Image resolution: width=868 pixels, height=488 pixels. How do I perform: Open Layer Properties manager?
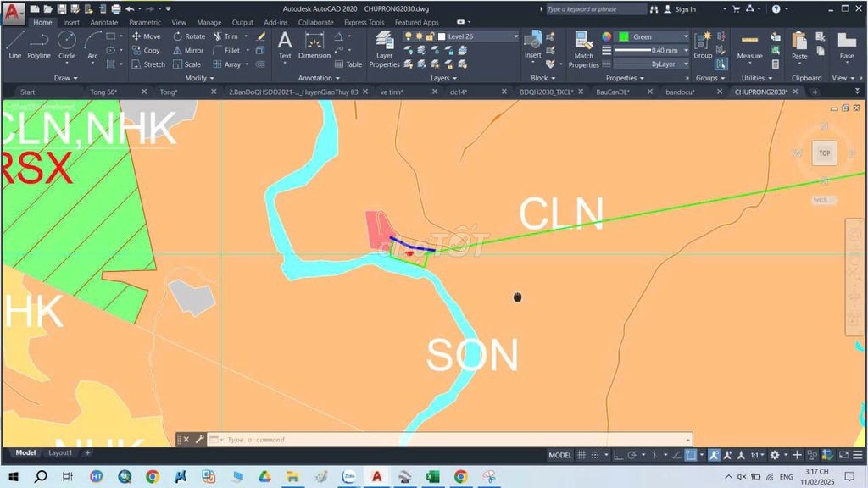[384, 50]
